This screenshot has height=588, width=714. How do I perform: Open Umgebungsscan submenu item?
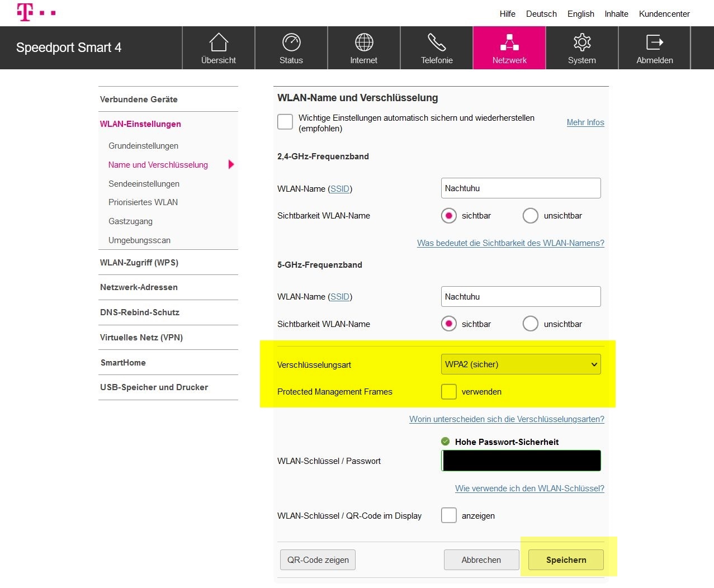point(139,240)
